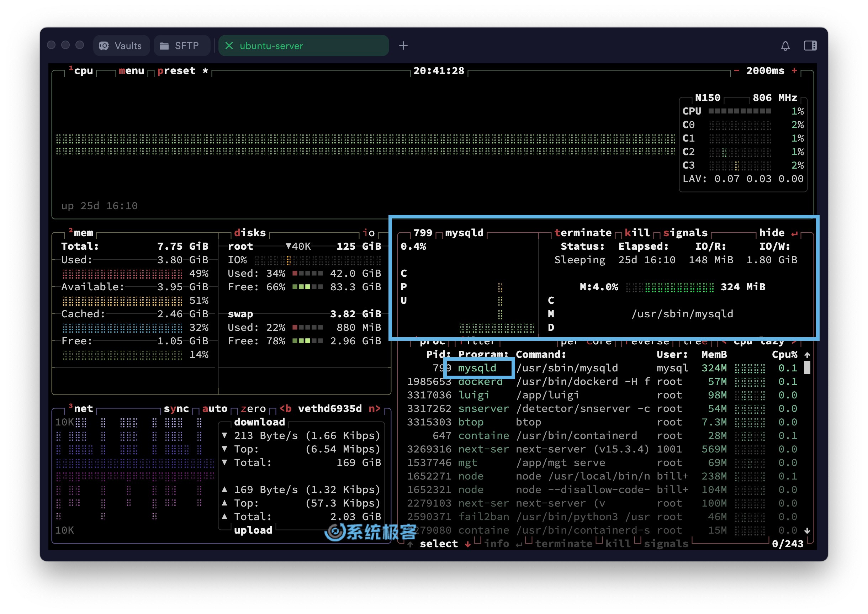This screenshot has width=868, height=614.
Task: Click kill in the mysqld detail panel
Action: pos(637,233)
